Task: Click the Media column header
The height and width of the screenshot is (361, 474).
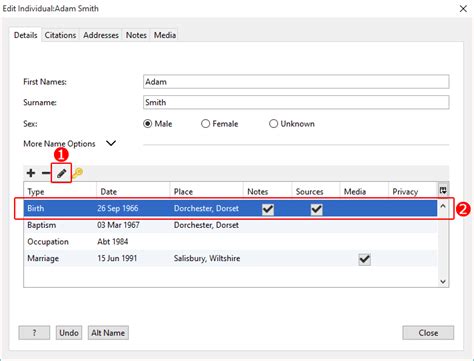Action: click(364, 191)
